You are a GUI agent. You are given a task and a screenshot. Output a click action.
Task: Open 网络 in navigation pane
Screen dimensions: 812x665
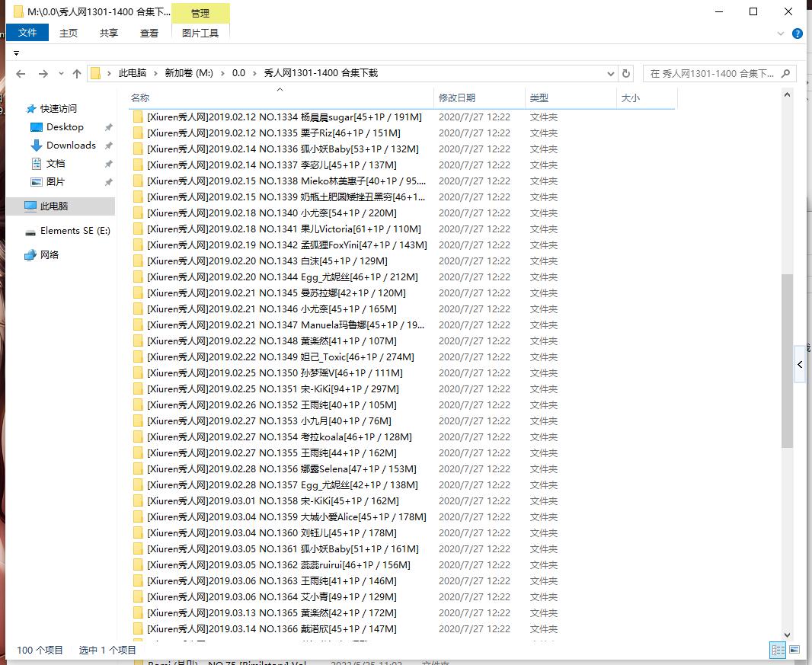50,255
